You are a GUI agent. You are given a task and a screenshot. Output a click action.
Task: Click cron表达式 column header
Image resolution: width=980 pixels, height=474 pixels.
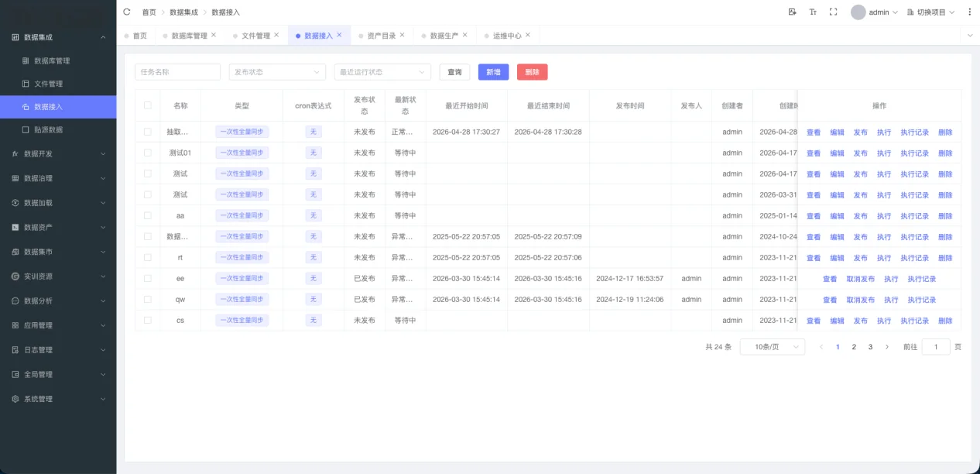pos(314,106)
